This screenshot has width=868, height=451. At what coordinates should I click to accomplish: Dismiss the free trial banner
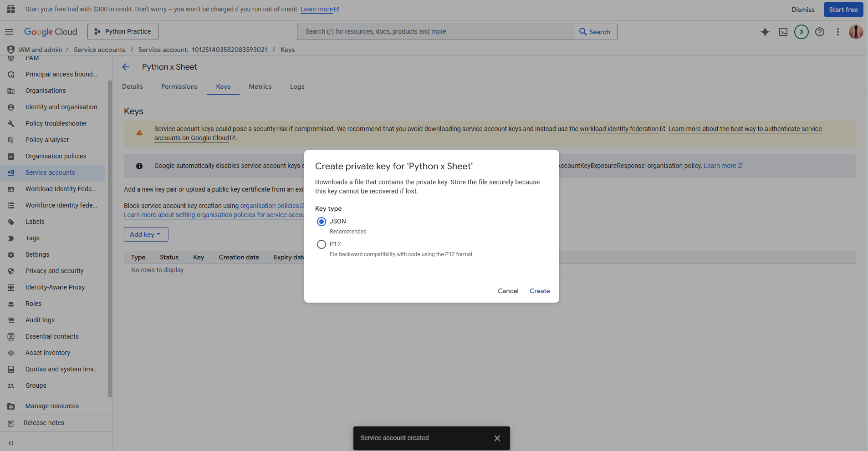803,10
